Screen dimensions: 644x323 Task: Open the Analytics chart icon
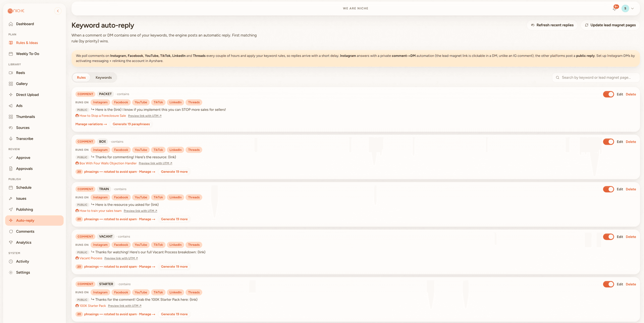(x=11, y=242)
